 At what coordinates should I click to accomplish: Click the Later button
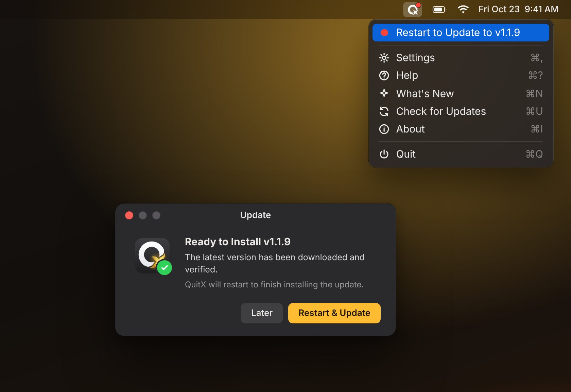click(262, 313)
